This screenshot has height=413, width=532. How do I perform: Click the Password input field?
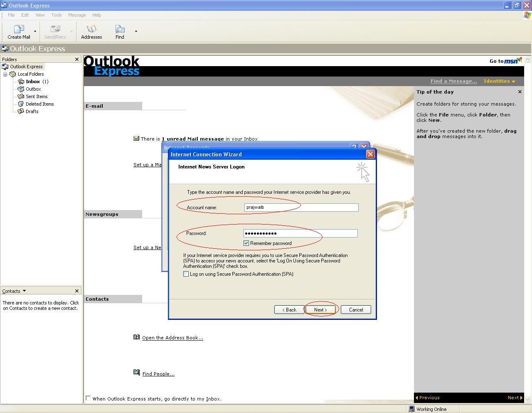[x=300, y=233]
